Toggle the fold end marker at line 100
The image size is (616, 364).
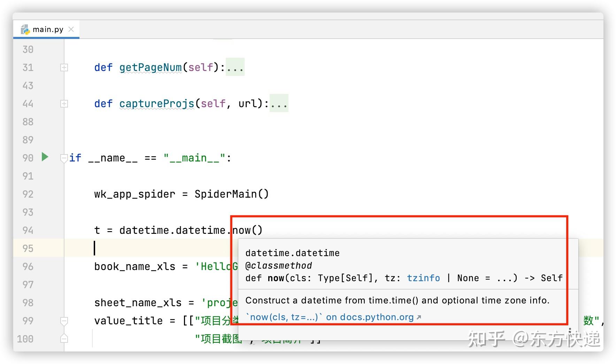(x=64, y=339)
